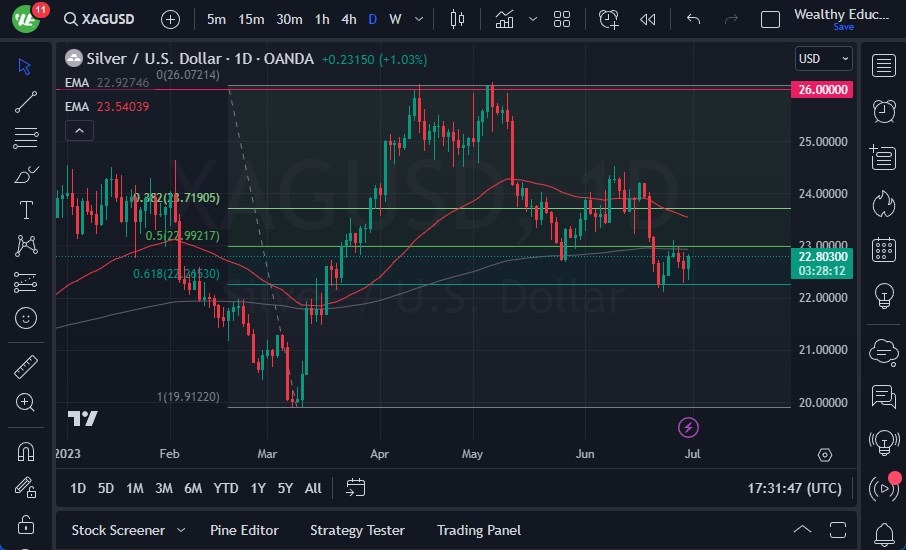
Task: Collapse the indicator legend chevron
Action: pyautogui.click(x=79, y=130)
